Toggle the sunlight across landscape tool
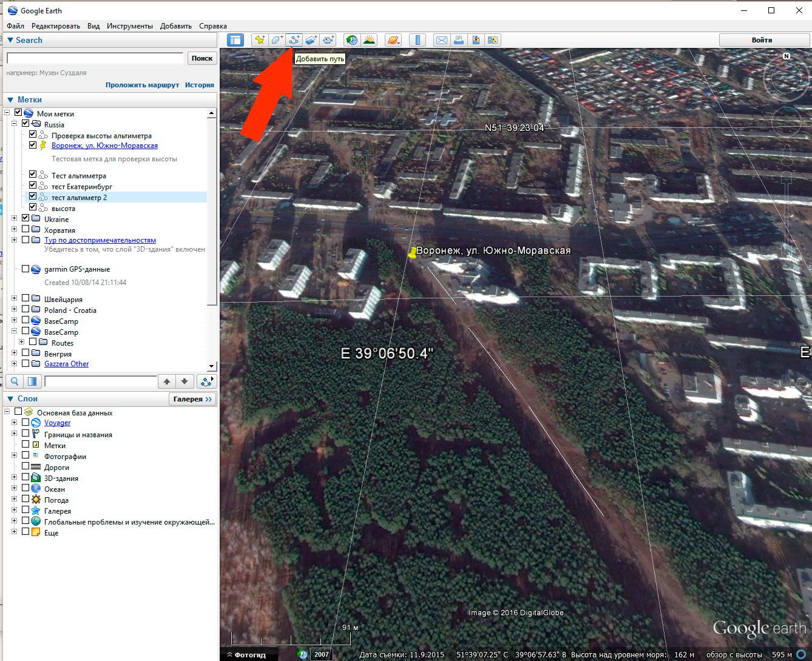The height and width of the screenshot is (661, 812). pyautogui.click(x=369, y=40)
